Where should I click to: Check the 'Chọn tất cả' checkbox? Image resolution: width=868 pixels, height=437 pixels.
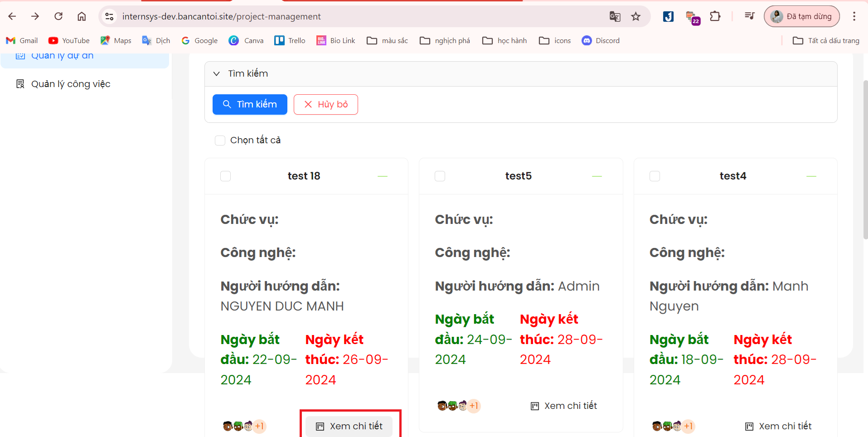pos(220,141)
